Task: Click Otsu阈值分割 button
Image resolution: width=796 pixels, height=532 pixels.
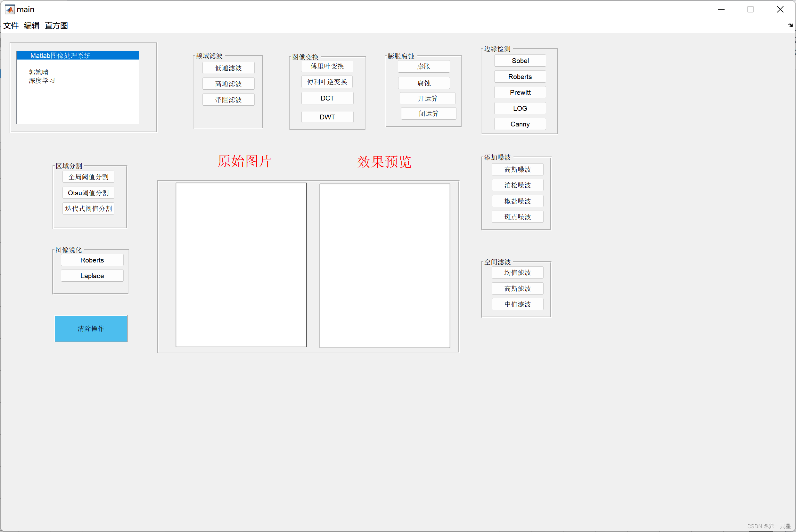Action: click(88, 193)
